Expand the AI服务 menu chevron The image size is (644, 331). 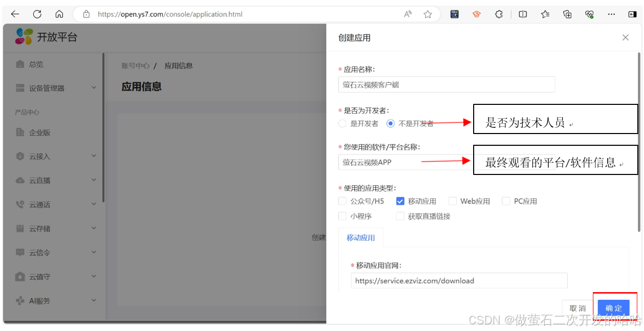(x=94, y=300)
